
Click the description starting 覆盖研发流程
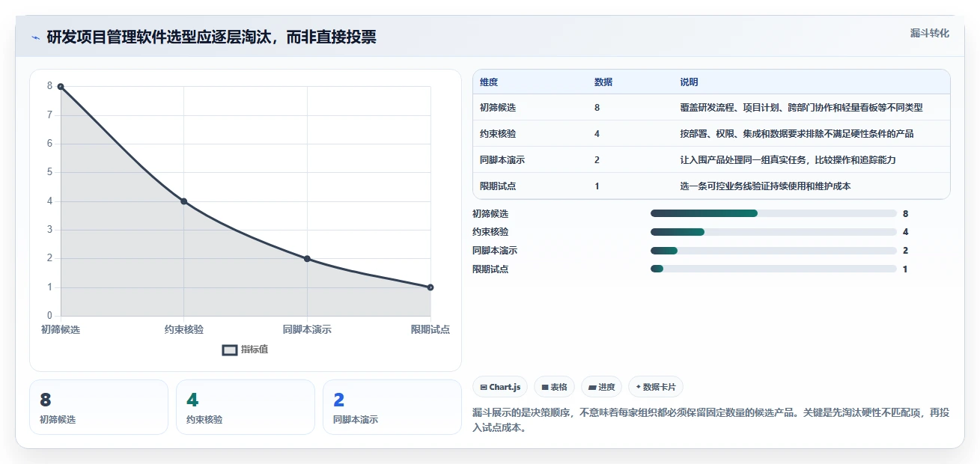801,108
